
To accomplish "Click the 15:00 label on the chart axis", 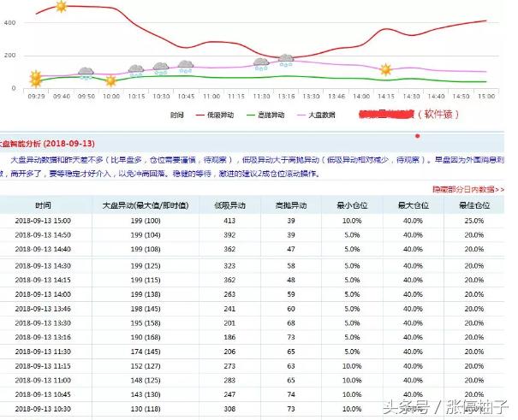I will (487, 97).
